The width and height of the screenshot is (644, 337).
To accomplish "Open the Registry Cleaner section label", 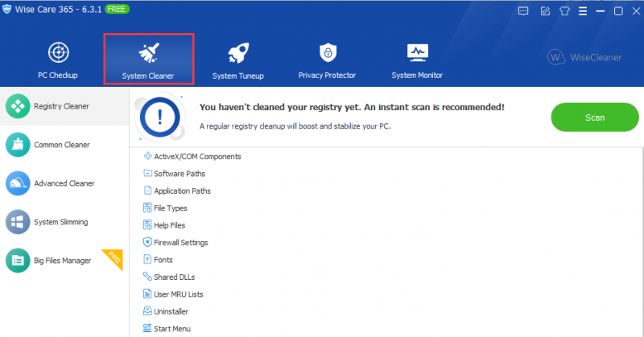I will click(62, 106).
